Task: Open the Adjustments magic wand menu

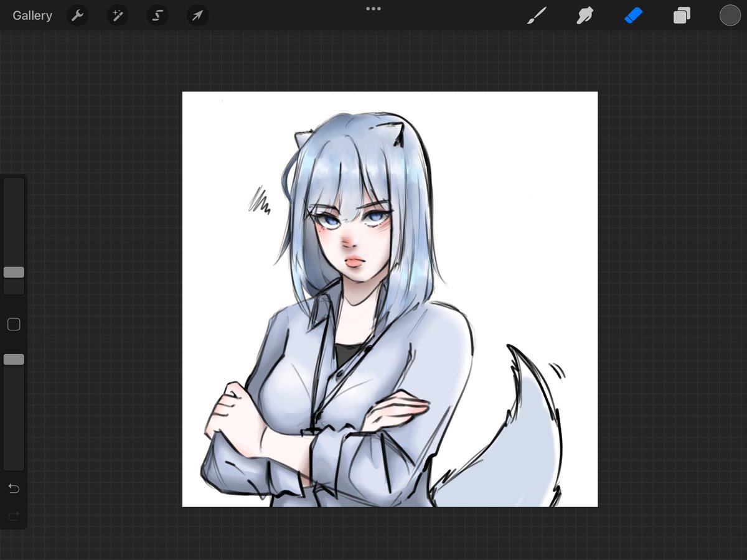Action: click(x=117, y=16)
